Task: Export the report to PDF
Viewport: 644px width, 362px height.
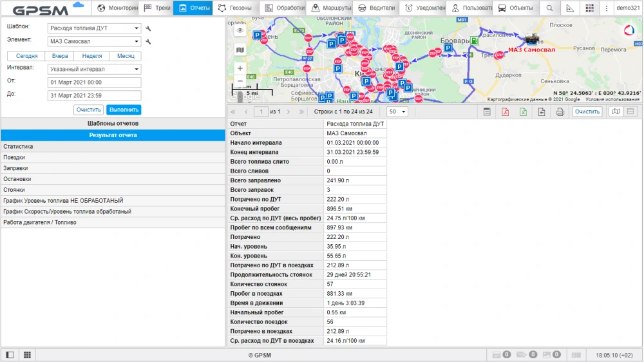Action: 505,111
